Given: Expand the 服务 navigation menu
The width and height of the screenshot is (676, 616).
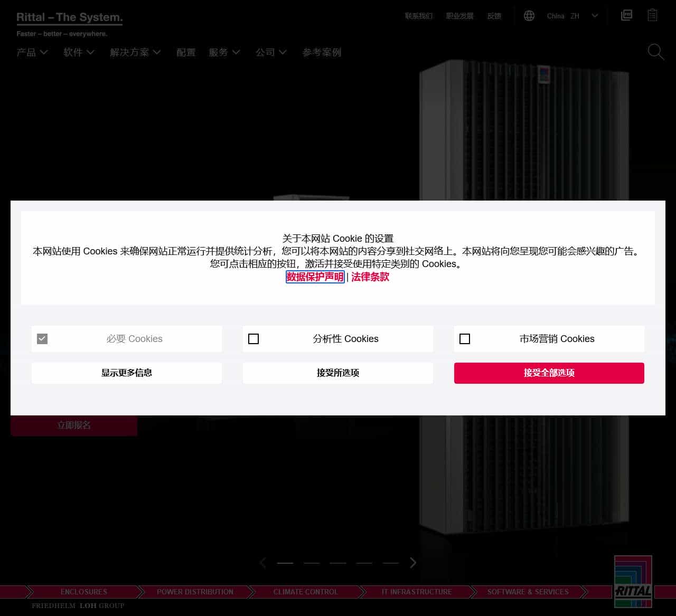Looking at the screenshot, I should [224, 52].
